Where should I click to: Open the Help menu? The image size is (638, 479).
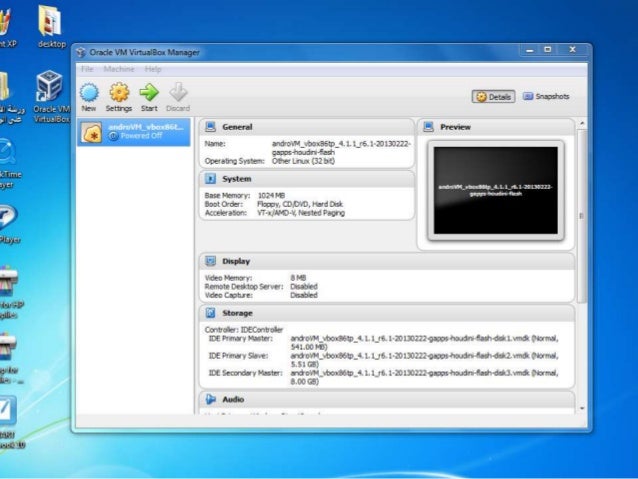[153, 69]
